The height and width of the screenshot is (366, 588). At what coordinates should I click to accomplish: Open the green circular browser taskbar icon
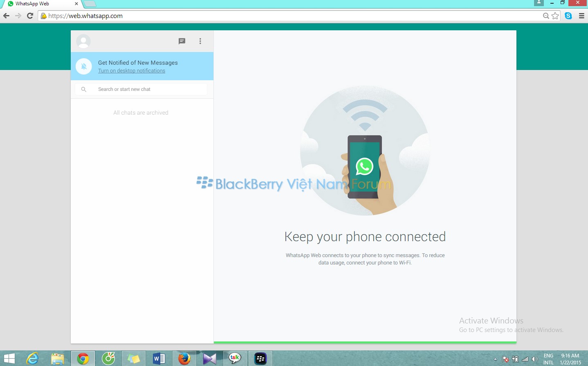click(108, 359)
